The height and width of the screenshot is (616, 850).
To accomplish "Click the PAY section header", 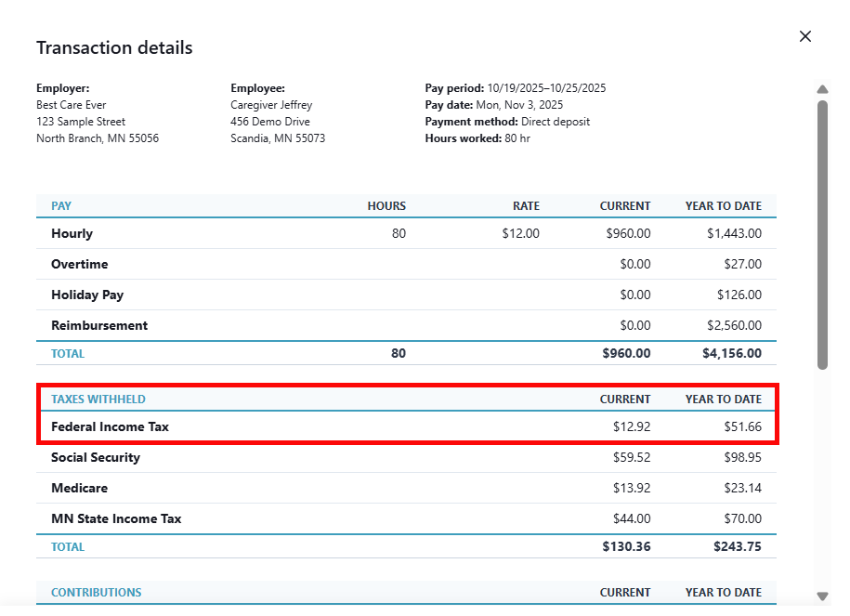I will tap(61, 206).
